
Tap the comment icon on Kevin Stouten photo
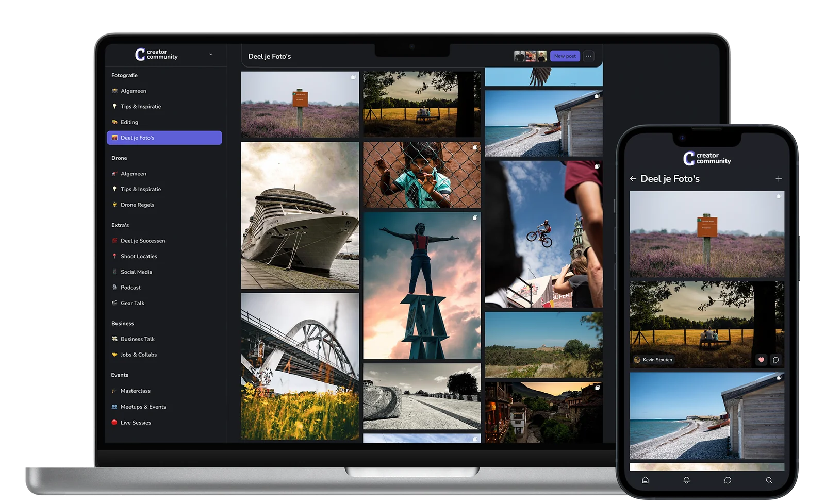[775, 360]
